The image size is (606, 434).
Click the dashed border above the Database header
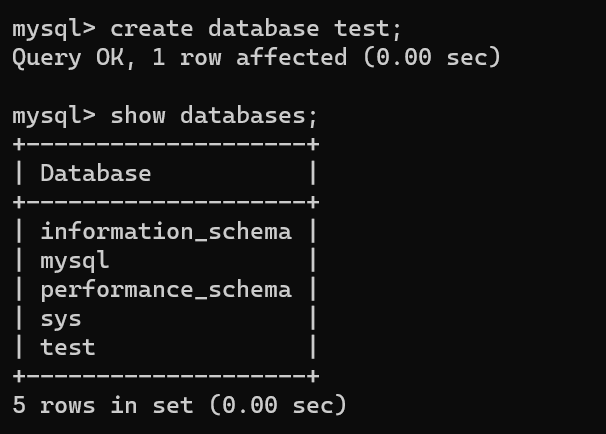coord(166,144)
